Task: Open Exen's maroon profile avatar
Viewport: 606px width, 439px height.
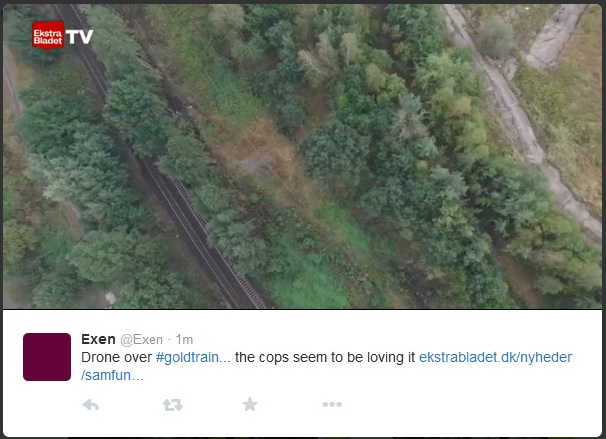Action: coord(47,357)
